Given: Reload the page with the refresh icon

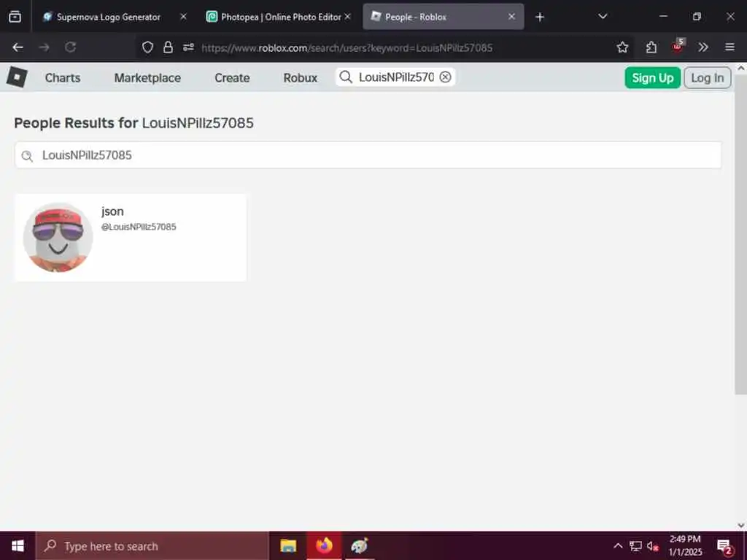Looking at the screenshot, I should (x=71, y=47).
